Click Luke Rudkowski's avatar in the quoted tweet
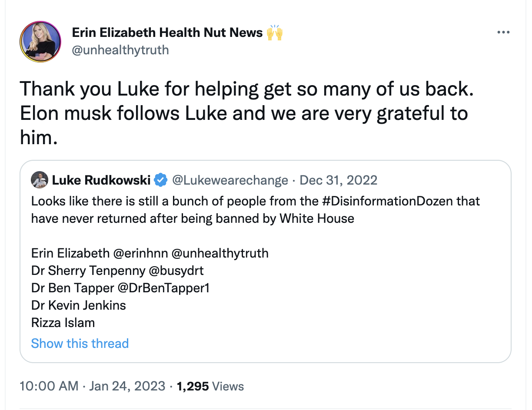The width and height of the screenshot is (532, 410). click(x=39, y=180)
